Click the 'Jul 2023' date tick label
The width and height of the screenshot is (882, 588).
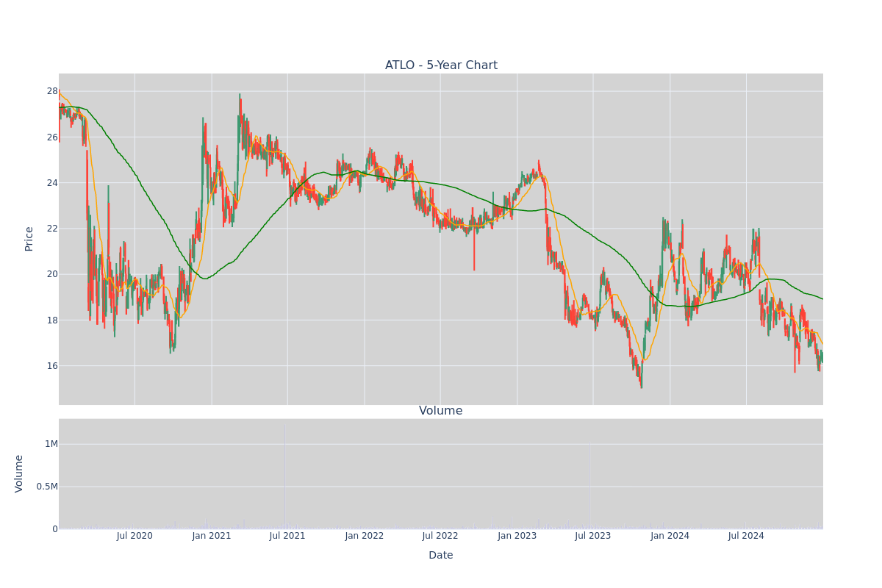click(593, 536)
